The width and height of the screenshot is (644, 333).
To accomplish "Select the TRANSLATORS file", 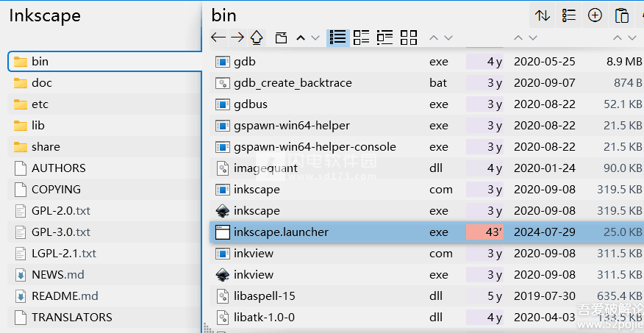I will tap(104, 318).
